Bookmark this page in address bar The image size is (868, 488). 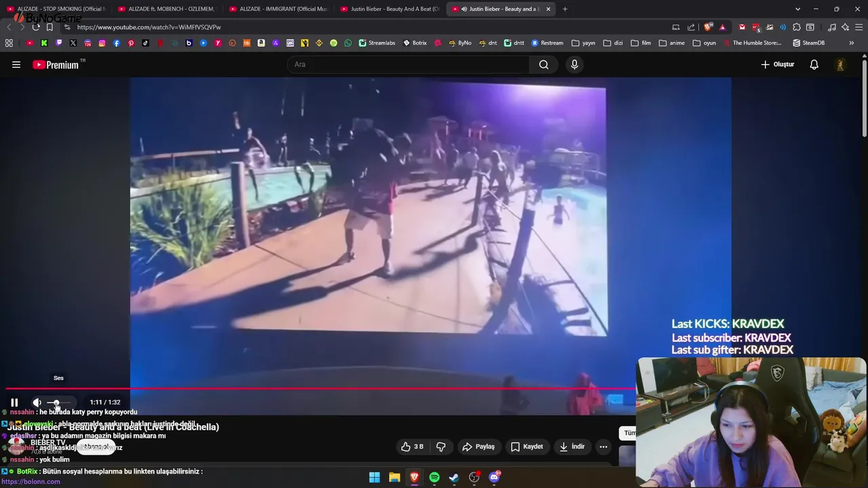click(x=50, y=27)
